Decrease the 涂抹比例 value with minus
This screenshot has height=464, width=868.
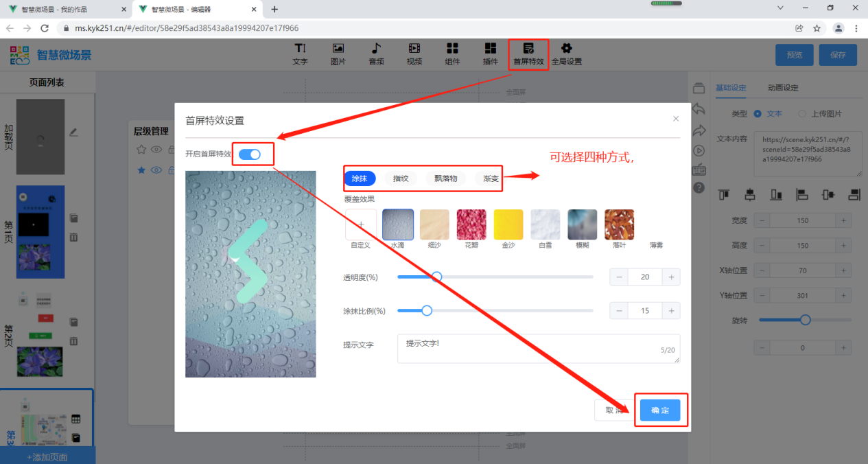(619, 310)
